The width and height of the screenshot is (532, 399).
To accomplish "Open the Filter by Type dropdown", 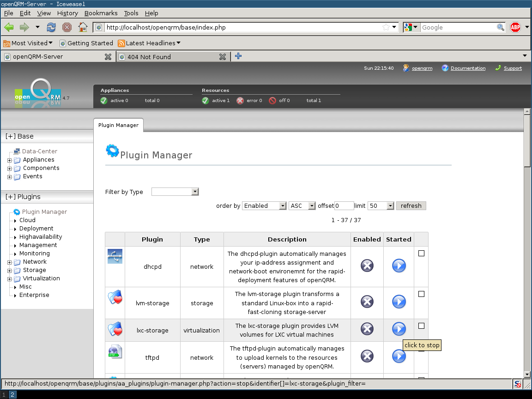I will pos(175,192).
